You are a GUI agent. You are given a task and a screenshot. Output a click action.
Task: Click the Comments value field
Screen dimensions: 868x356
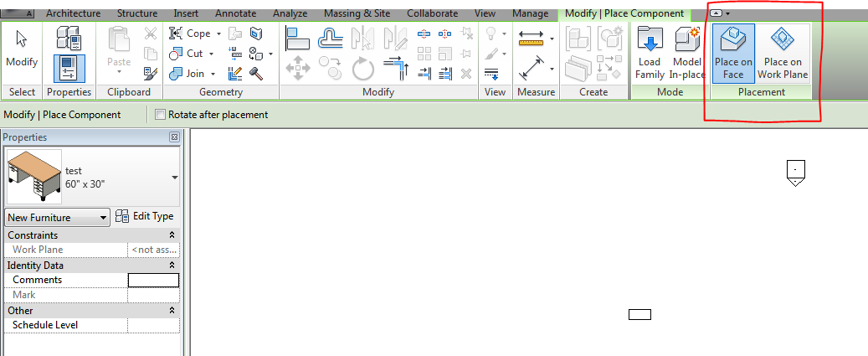click(153, 280)
